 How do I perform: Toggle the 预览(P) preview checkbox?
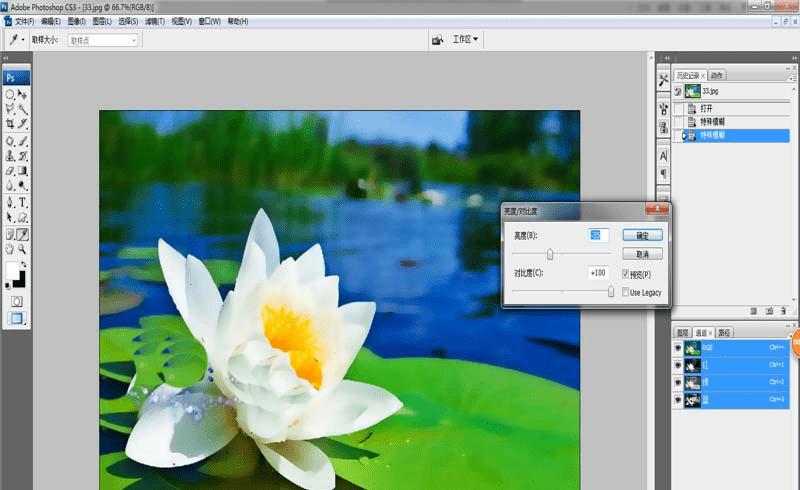point(626,274)
